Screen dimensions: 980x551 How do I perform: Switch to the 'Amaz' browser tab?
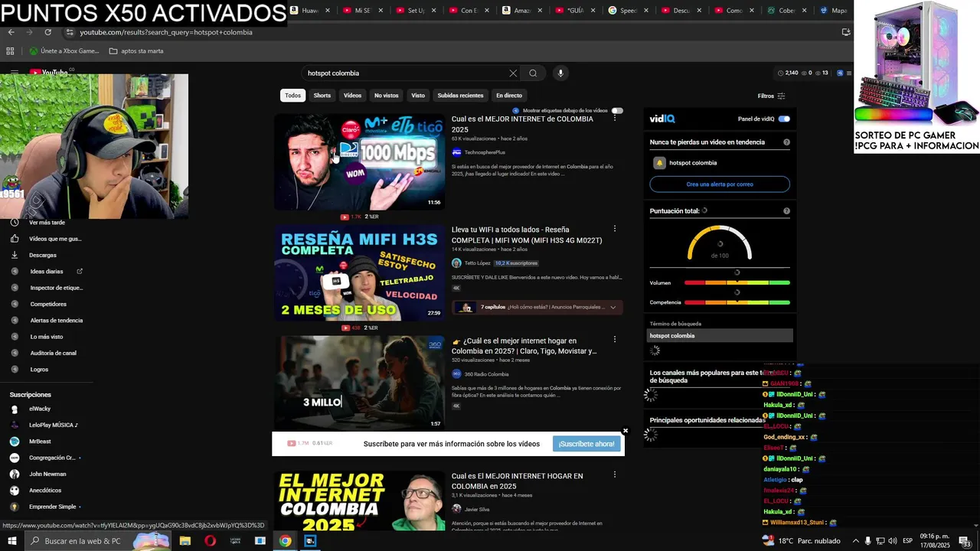(x=521, y=11)
